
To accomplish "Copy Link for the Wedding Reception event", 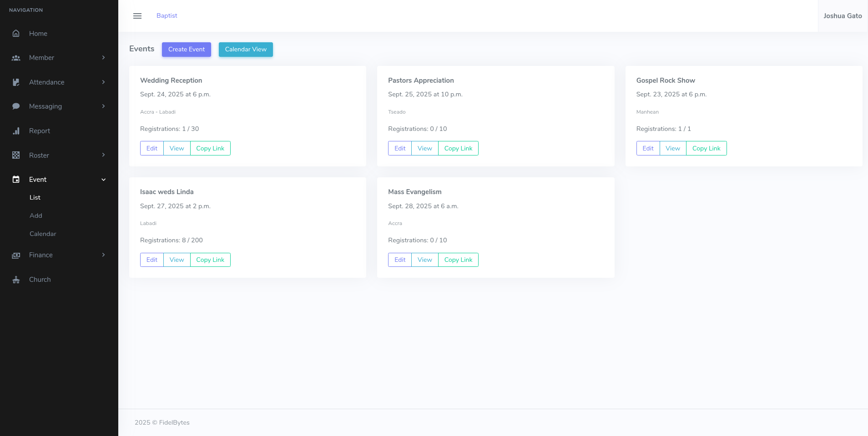I will click(210, 148).
